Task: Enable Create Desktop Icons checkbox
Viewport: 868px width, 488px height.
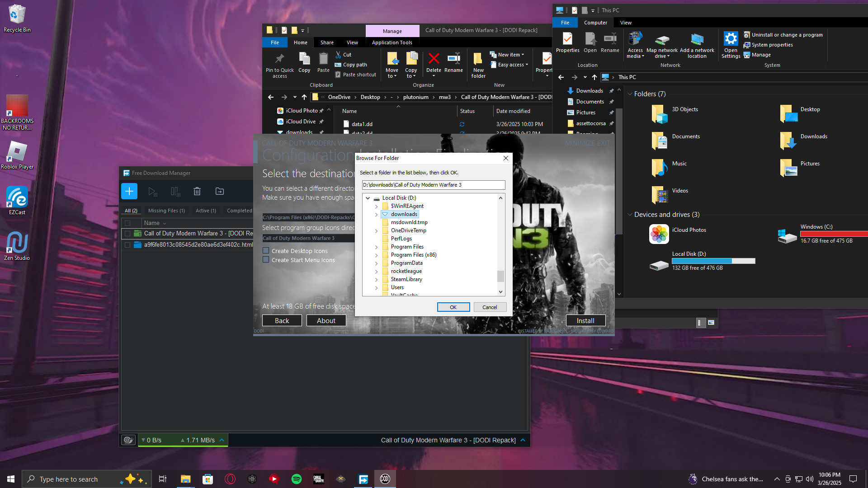Action: [266, 250]
